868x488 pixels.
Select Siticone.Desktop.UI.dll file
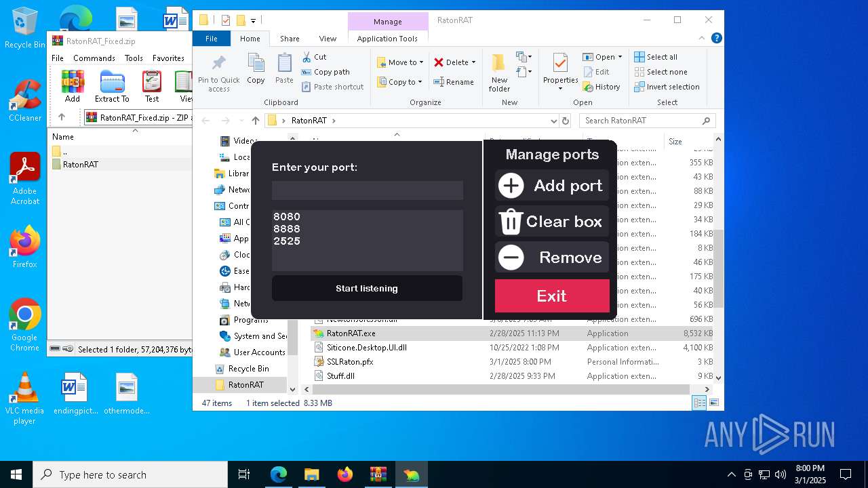[512, 348]
